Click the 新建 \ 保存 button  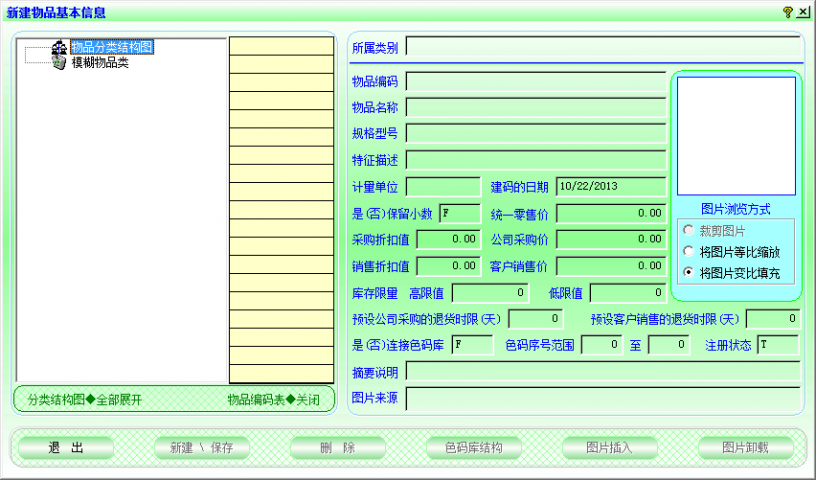click(195, 448)
